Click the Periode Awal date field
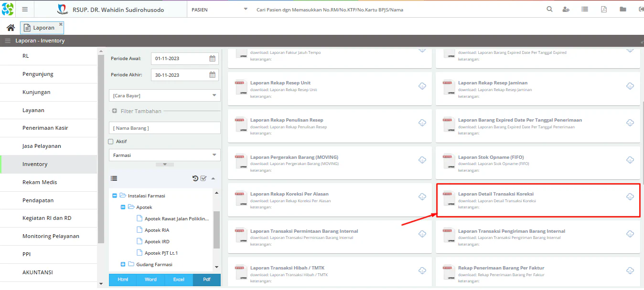Viewport: 644px width, 290px height. click(185, 59)
